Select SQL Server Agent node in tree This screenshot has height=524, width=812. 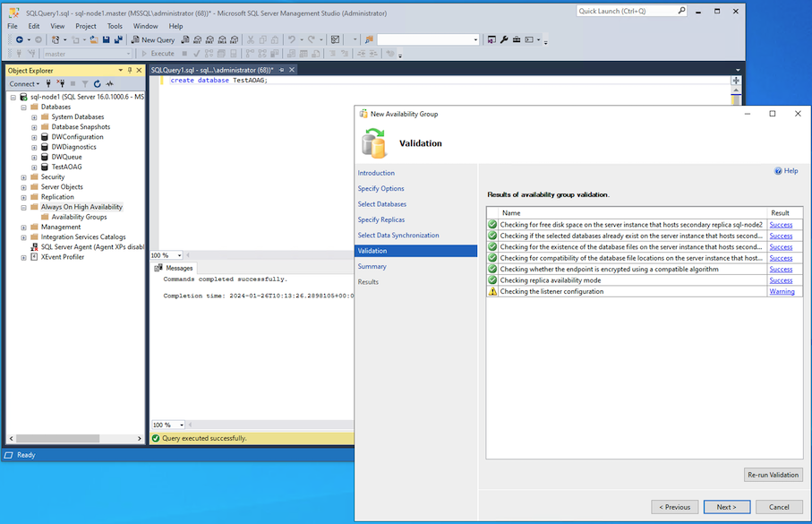(x=92, y=246)
